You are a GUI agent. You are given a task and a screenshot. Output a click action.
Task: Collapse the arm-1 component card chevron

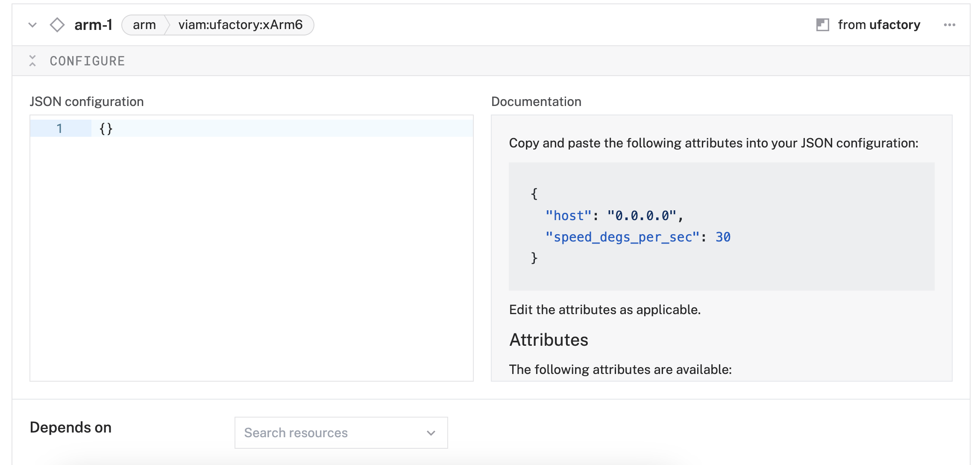point(32,25)
